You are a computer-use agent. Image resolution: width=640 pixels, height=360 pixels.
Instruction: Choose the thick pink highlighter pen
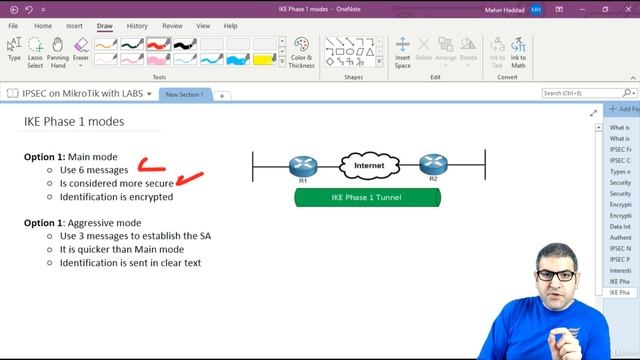(x=159, y=60)
